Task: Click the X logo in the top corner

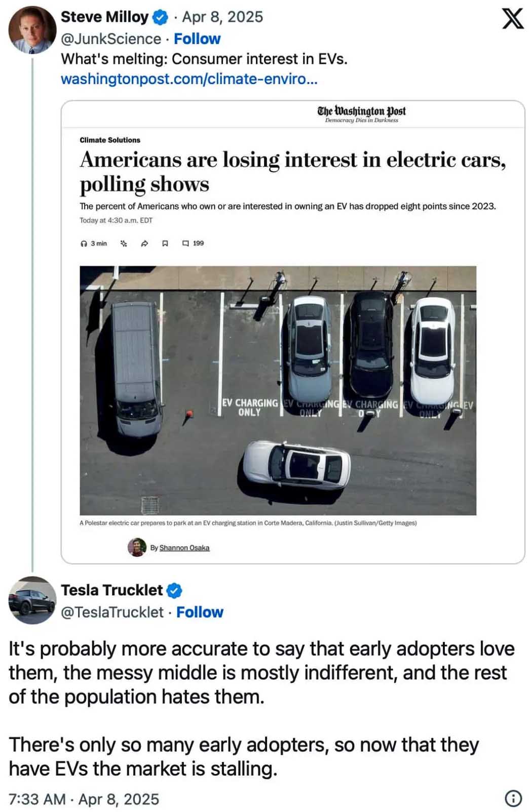Action: pos(514,19)
